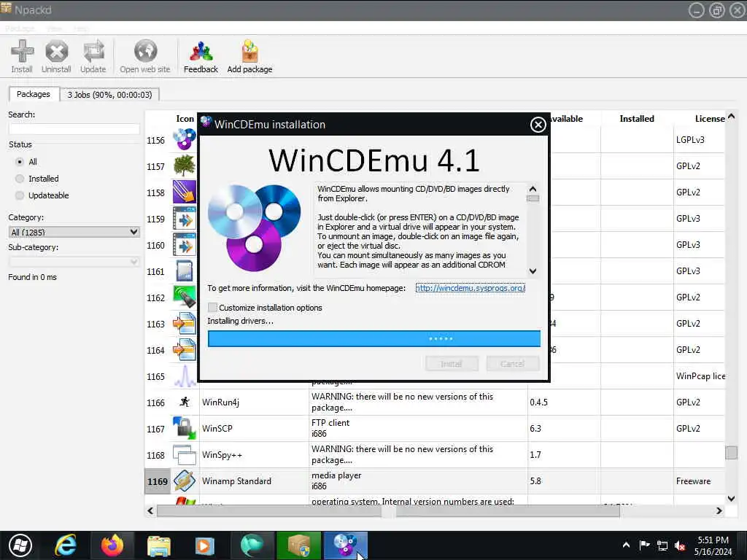Click the horizontal scroll right arrow
Screen dimensions: 747x560
click(719, 511)
